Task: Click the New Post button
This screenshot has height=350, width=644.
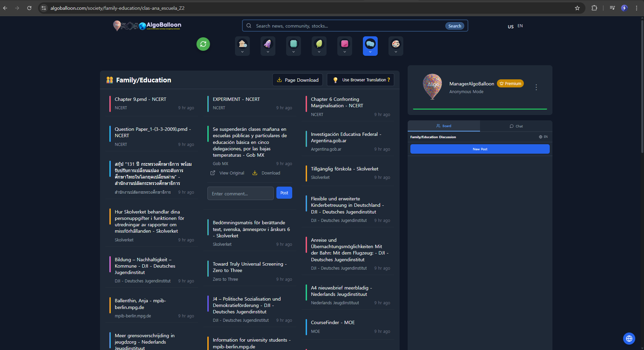Action: click(479, 149)
